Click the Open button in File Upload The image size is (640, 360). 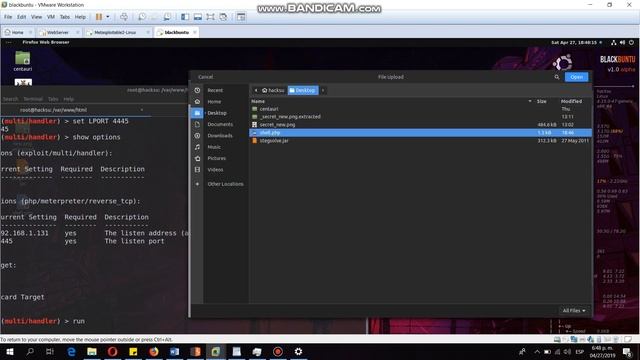(x=576, y=77)
